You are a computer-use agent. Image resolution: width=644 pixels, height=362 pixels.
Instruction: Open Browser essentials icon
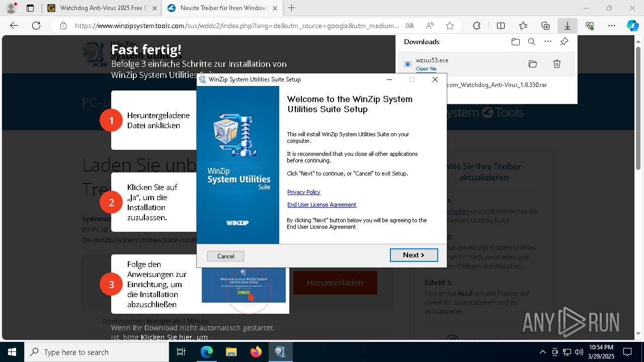[x=590, y=26]
